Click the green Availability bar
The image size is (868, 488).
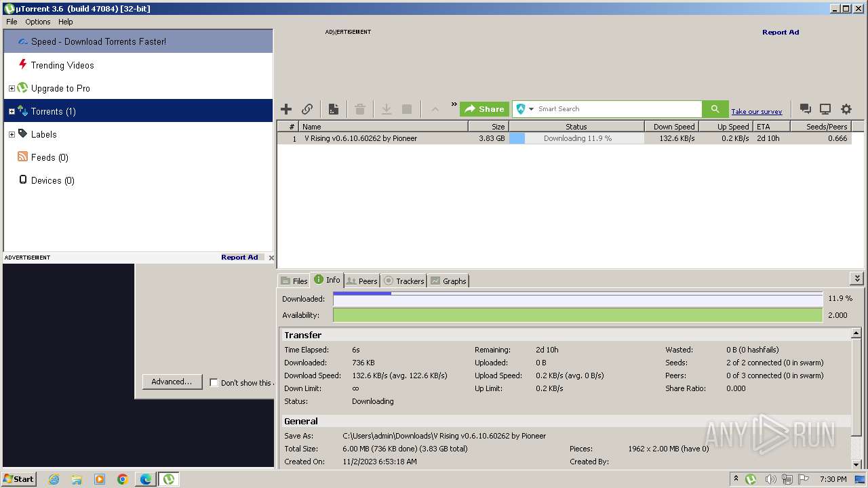pyautogui.click(x=578, y=315)
